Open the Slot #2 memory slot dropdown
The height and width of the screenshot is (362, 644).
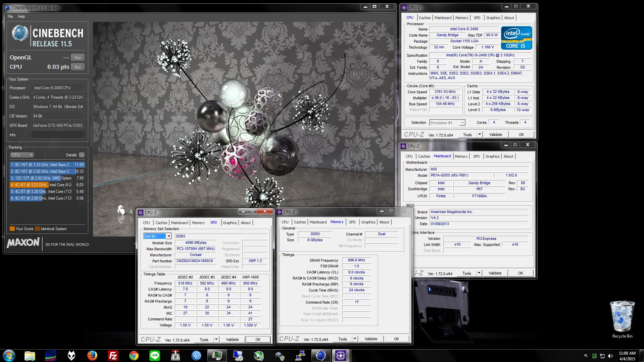click(169, 236)
